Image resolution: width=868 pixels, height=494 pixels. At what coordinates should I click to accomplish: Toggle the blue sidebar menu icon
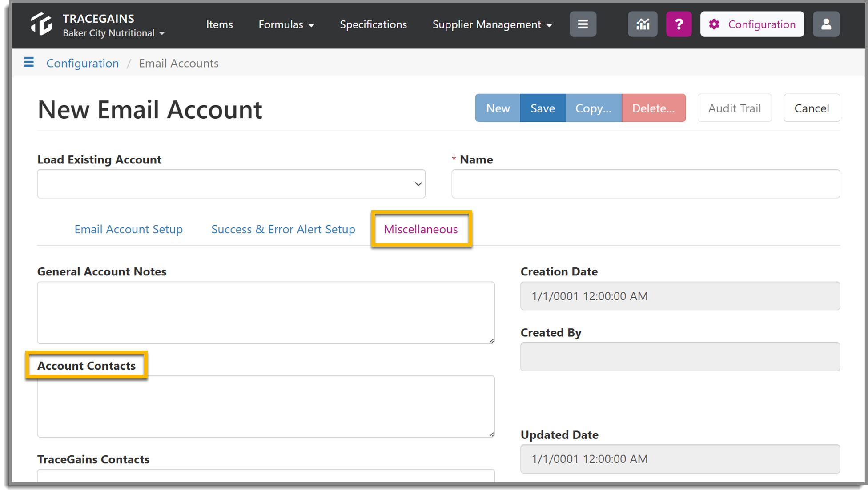[29, 62]
